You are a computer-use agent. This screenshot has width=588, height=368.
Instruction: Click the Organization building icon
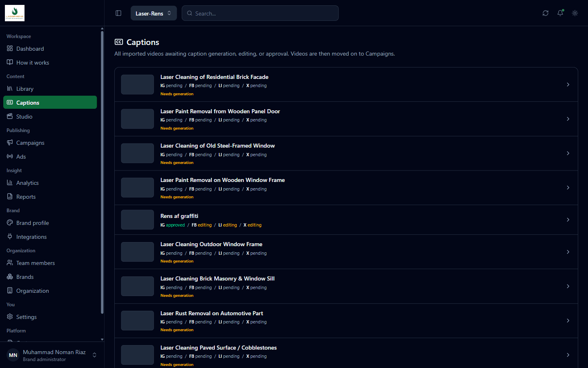click(10, 291)
